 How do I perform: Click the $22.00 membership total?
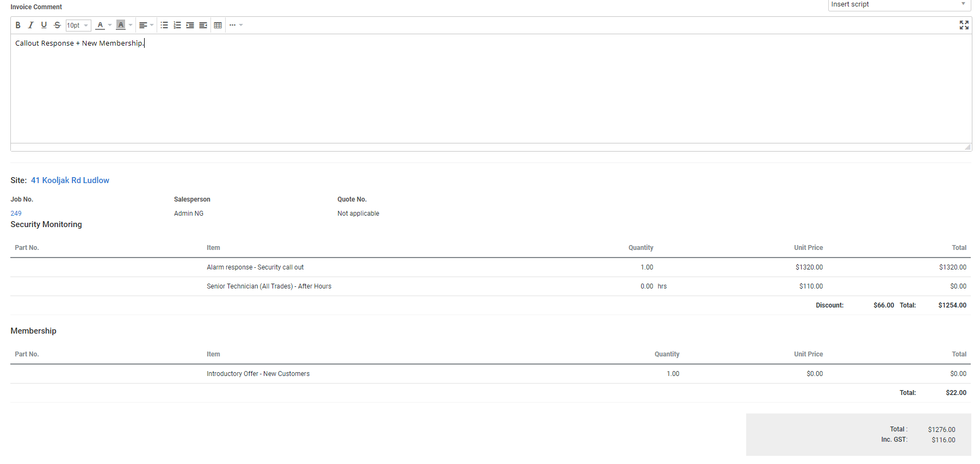pos(956,393)
